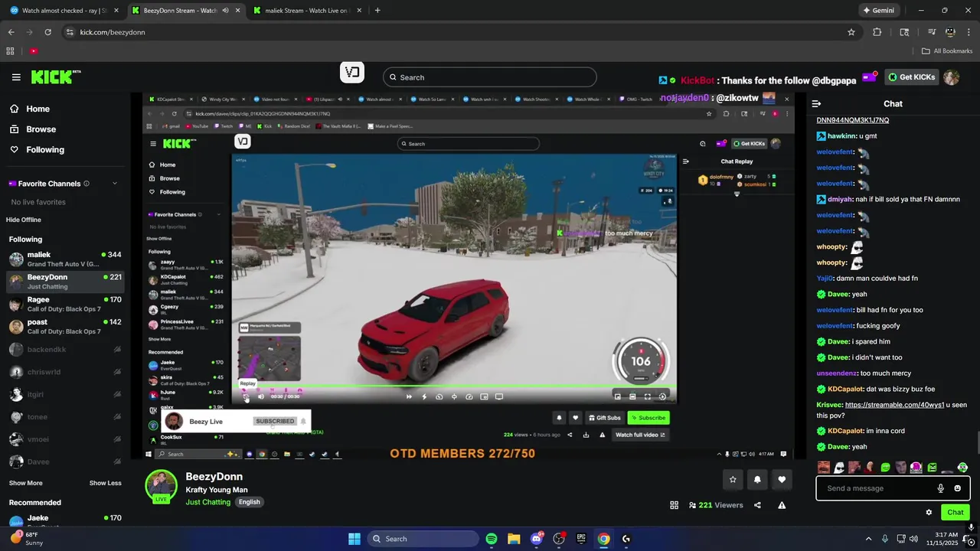Open All Bookmarks folder
Viewport: 980px width, 551px height.
(x=947, y=51)
